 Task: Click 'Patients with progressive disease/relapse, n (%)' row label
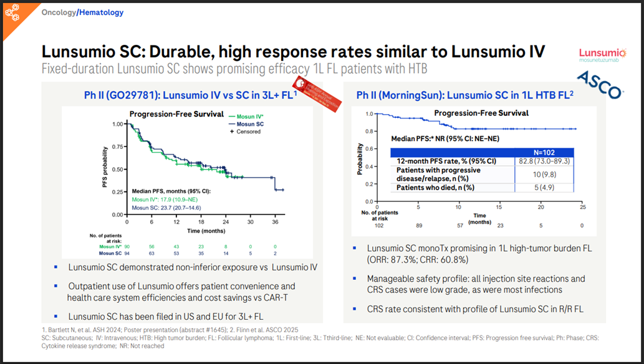pyautogui.click(x=438, y=174)
